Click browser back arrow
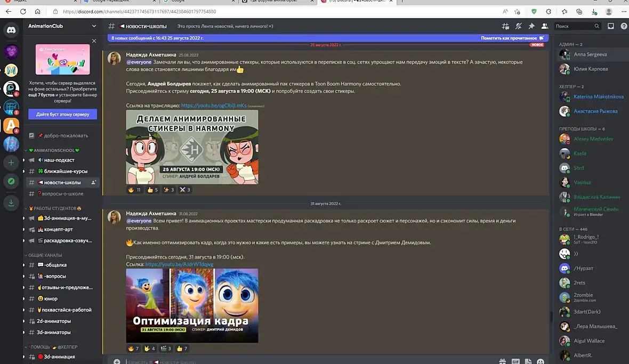The width and height of the screenshot is (629, 364). pos(9,12)
